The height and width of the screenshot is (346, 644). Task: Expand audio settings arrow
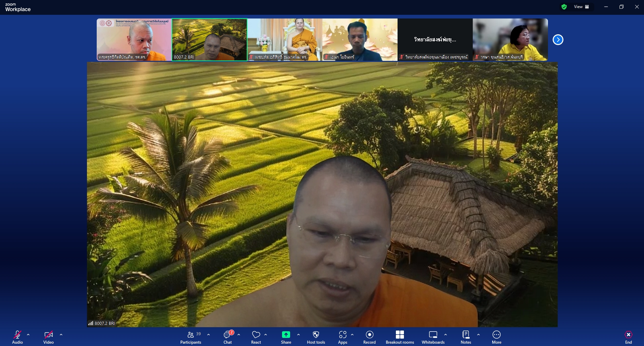click(28, 335)
